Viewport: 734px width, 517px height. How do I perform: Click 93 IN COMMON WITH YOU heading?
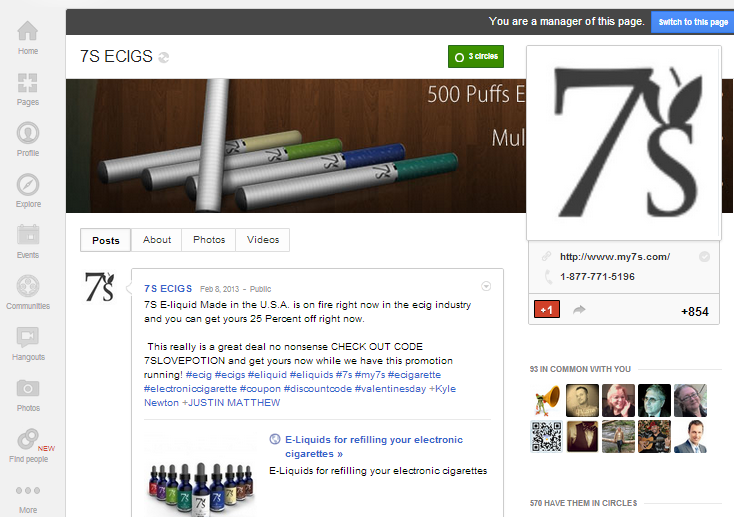(x=580, y=369)
